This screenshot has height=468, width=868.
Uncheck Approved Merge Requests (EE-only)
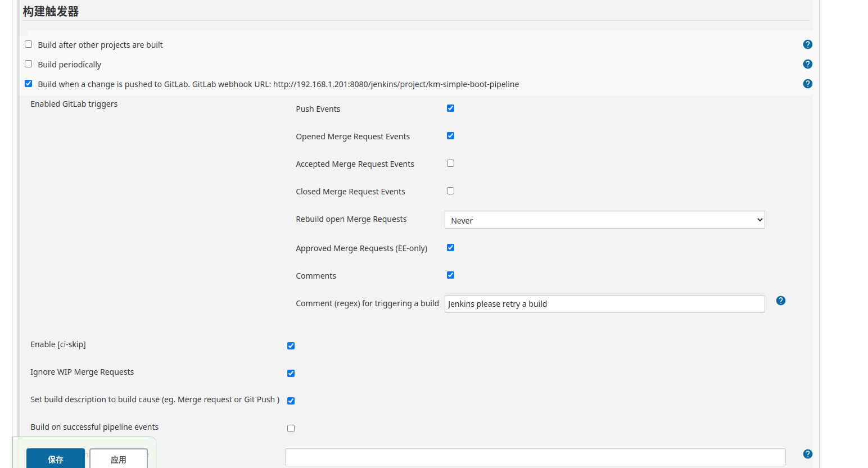[x=450, y=248]
